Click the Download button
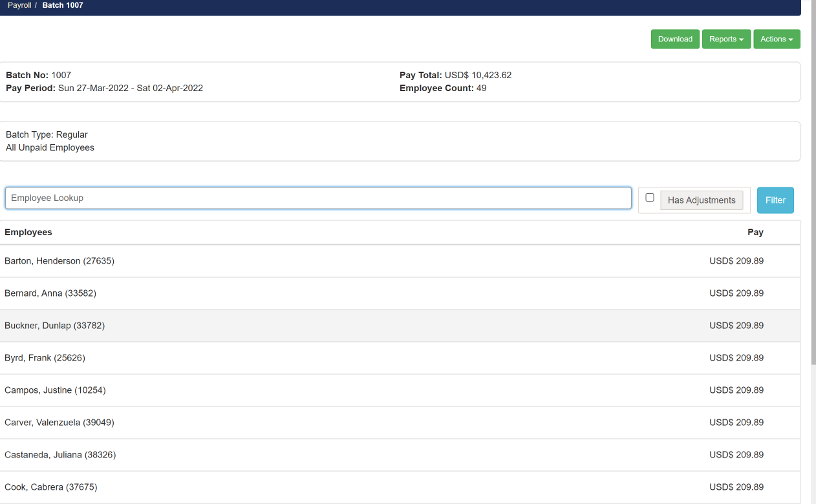 (x=675, y=39)
